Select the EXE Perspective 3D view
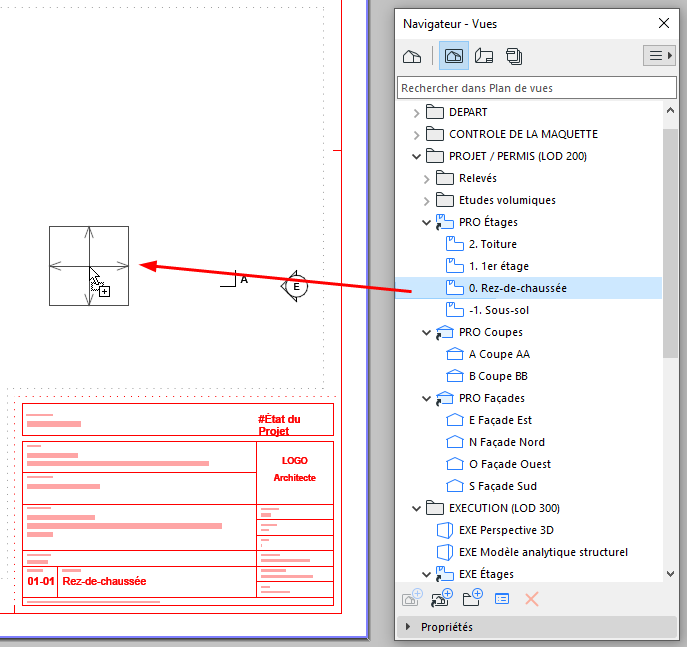 click(506, 530)
